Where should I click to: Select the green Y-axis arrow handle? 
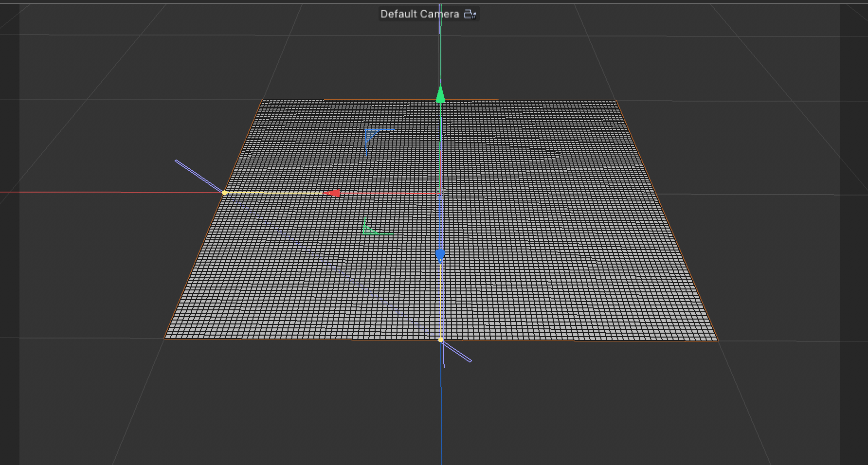[440, 93]
